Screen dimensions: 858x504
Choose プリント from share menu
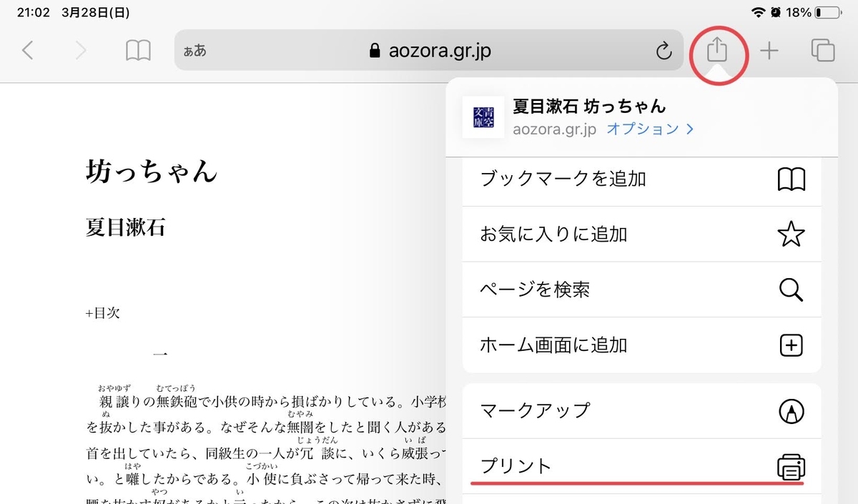(641, 466)
